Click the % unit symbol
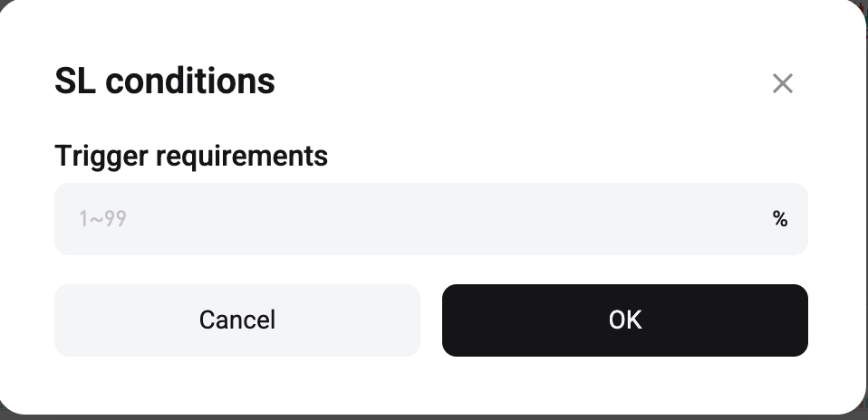 pyautogui.click(x=780, y=219)
